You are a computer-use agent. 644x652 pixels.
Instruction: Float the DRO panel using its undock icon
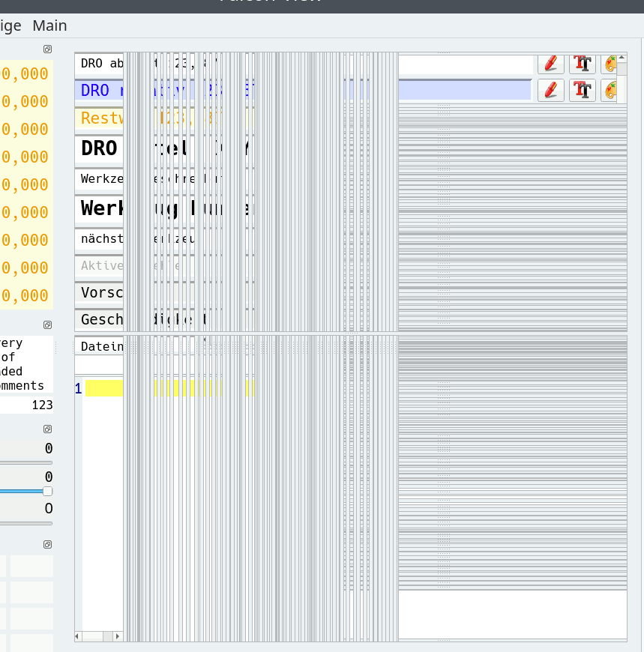(x=47, y=49)
